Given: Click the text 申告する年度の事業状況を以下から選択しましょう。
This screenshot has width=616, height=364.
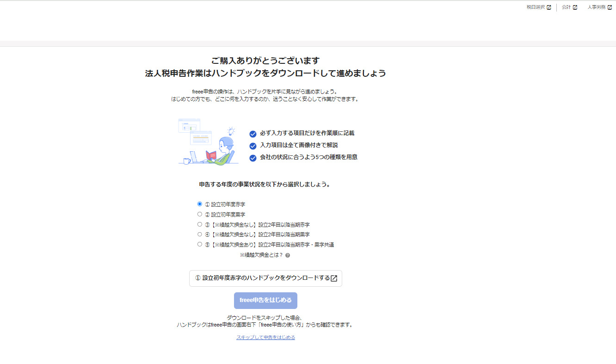Looking at the screenshot, I should pos(265,184).
